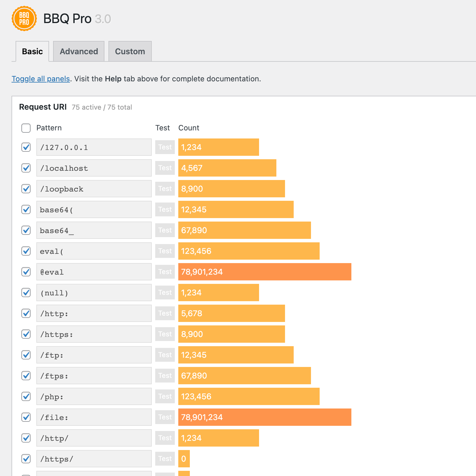Disable the /localhost pattern checkbox
This screenshot has width=476, height=476.
26,168
